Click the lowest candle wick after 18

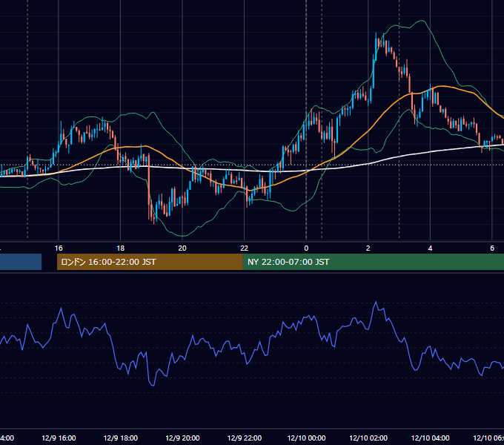[x=154, y=223]
